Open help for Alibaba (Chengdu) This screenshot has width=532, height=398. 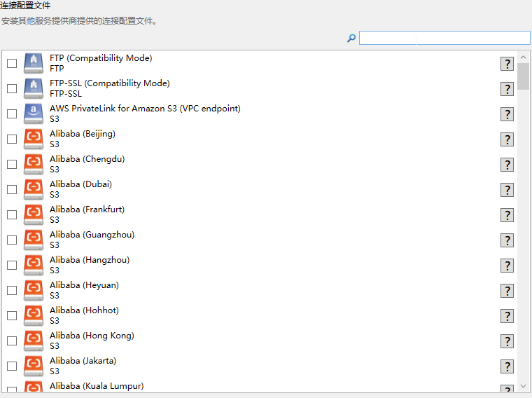point(507,165)
